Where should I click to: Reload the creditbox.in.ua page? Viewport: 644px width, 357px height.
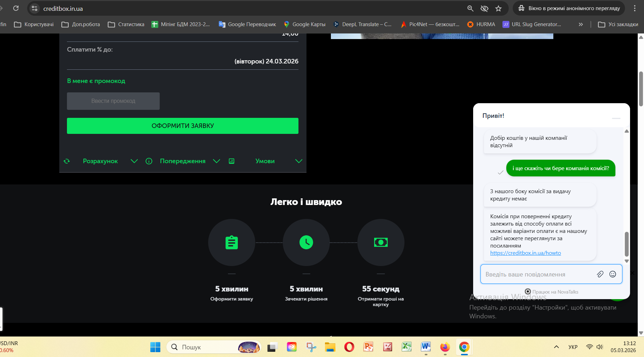pos(16,8)
